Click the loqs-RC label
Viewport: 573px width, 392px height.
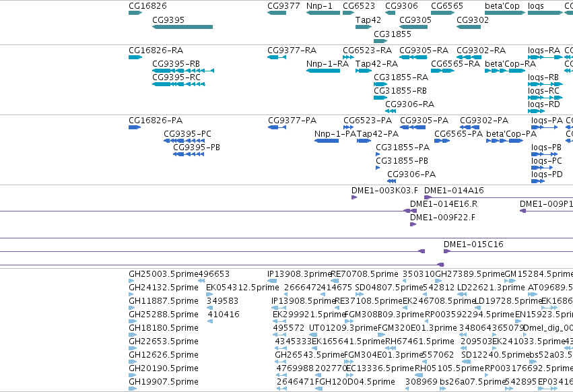point(543,91)
